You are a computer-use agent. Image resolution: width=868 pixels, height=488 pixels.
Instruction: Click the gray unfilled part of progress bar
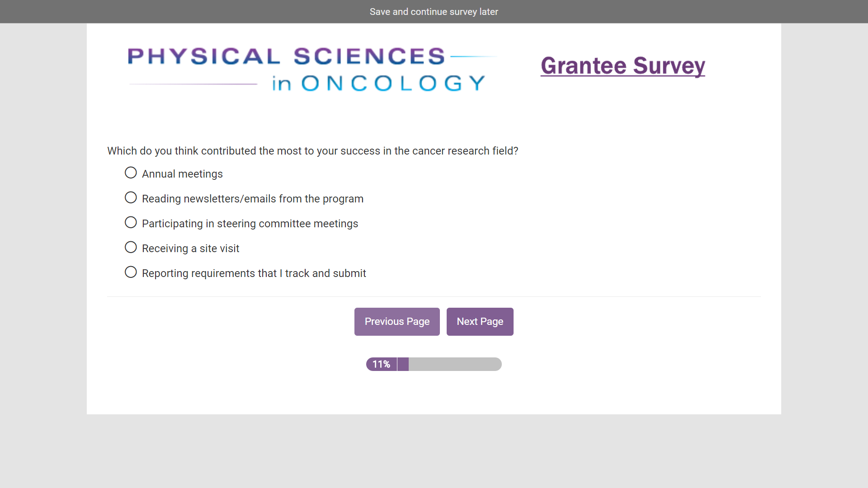point(454,364)
